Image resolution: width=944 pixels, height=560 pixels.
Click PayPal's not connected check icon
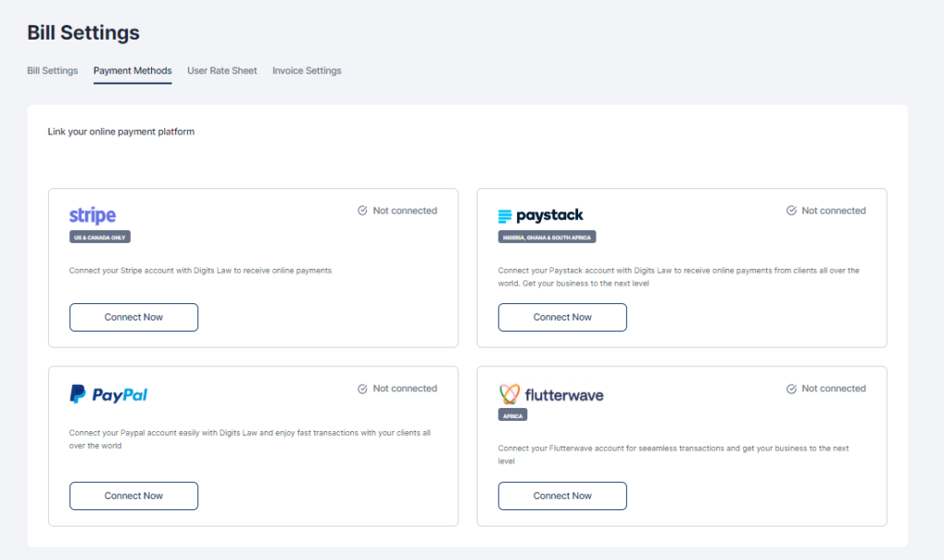362,389
